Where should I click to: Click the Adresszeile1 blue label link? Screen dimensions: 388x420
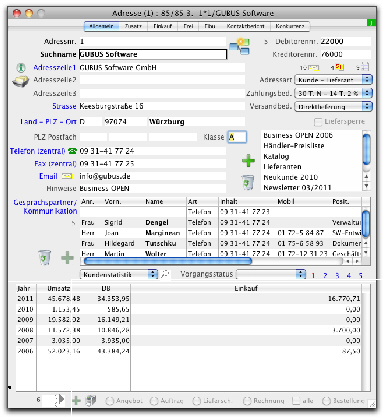[x=55, y=68]
